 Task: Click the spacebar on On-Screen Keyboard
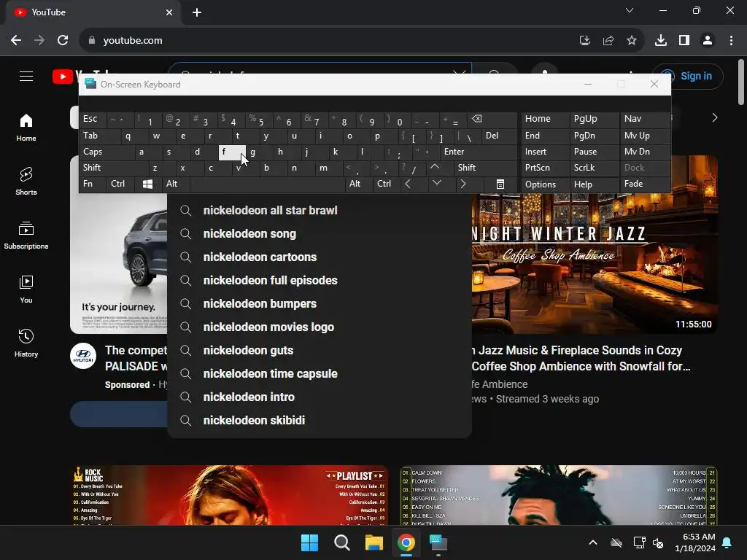267,184
